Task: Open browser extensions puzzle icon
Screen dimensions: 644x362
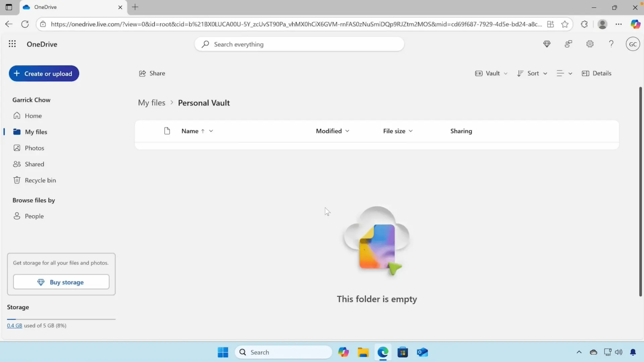Action: 584,24
